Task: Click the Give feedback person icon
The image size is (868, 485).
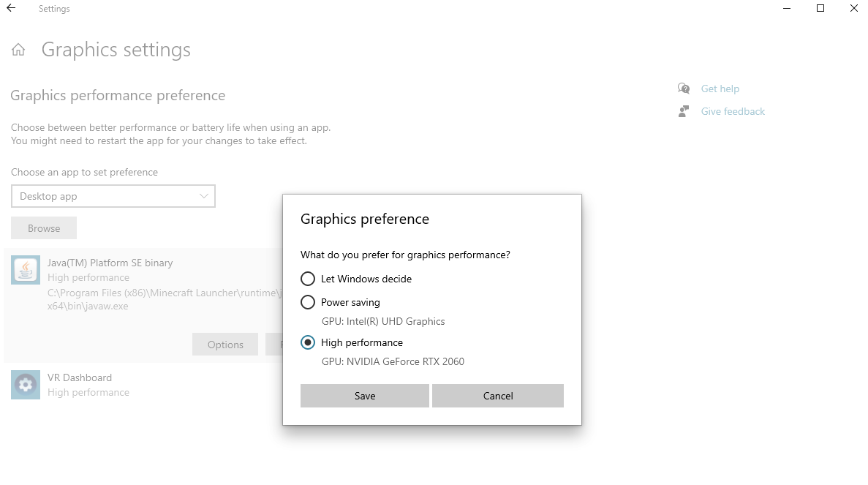Action: pos(684,111)
